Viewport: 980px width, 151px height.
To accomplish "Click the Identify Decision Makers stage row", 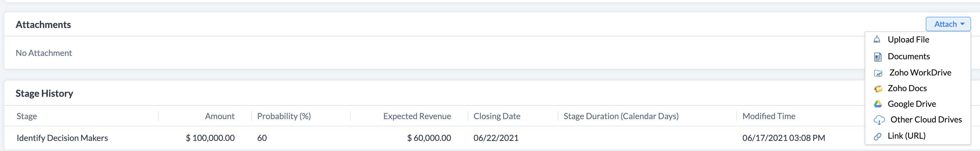I will pos(434,138).
